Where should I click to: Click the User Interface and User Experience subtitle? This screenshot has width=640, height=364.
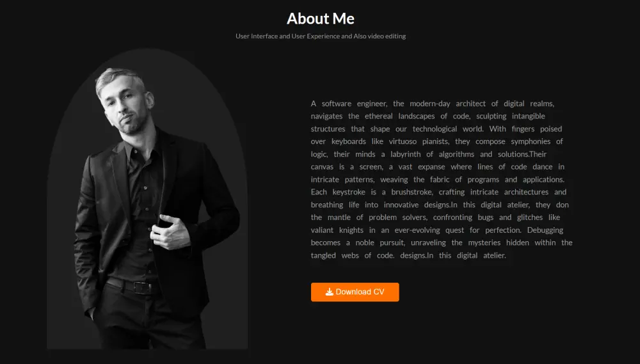(x=321, y=36)
